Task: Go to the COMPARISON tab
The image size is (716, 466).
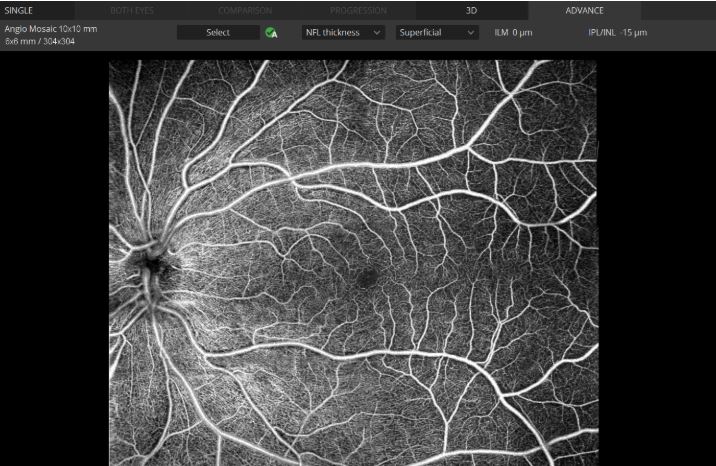Action: (245, 10)
